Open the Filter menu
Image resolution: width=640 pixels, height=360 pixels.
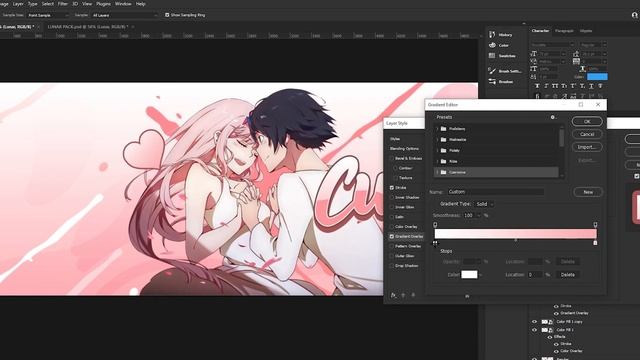pyautogui.click(x=62, y=4)
